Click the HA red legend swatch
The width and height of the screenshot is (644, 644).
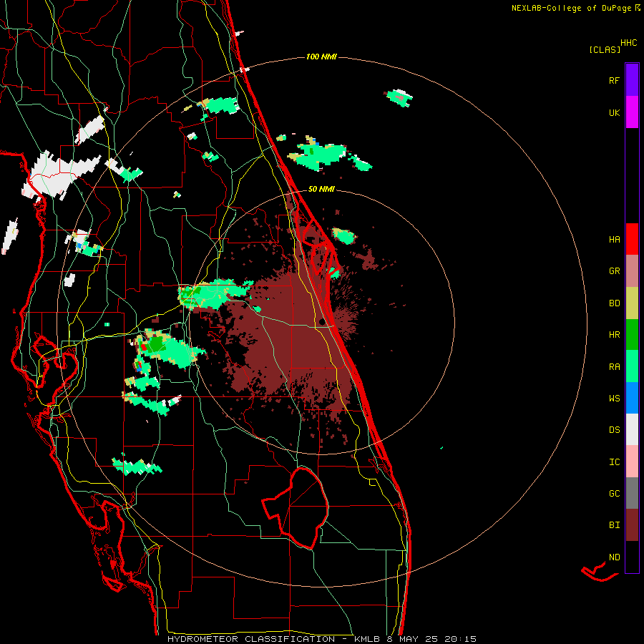(632, 239)
